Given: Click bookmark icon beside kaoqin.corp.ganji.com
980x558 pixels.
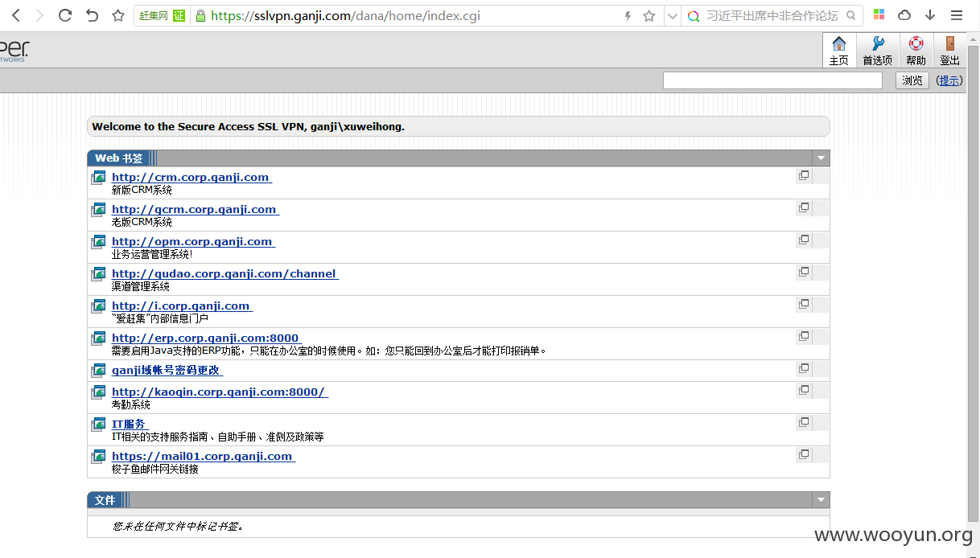Looking at the screenshot, I should [98, 392].
